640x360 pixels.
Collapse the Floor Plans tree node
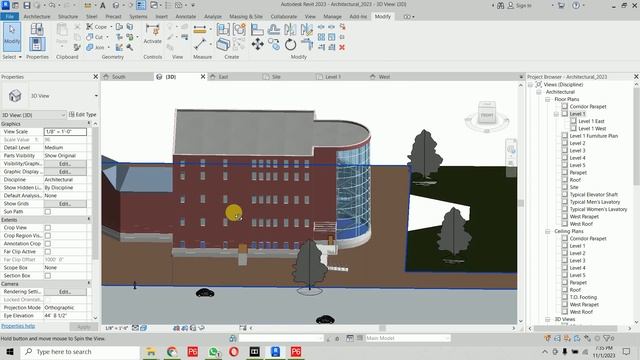pos(548,100)
